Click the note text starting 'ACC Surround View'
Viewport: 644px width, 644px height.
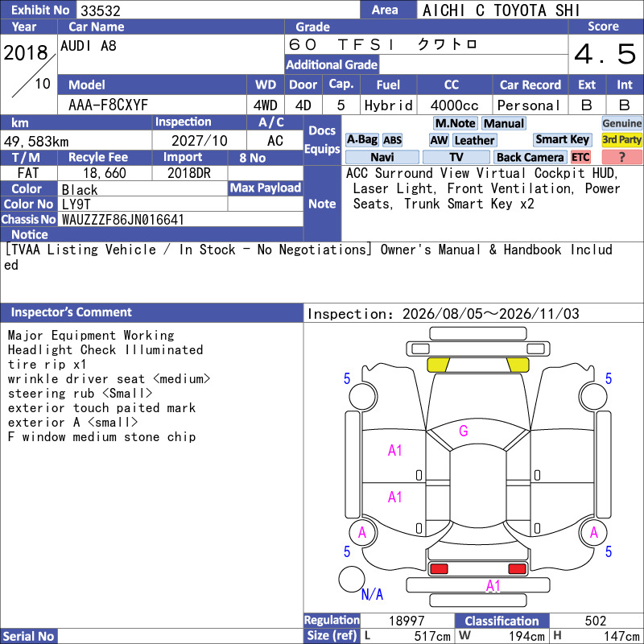coord(482,188)
